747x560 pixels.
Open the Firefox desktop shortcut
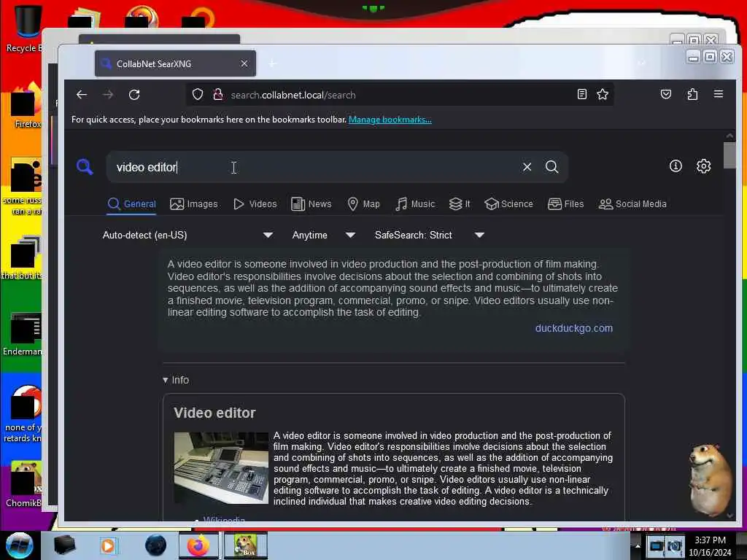coord(26,106)
